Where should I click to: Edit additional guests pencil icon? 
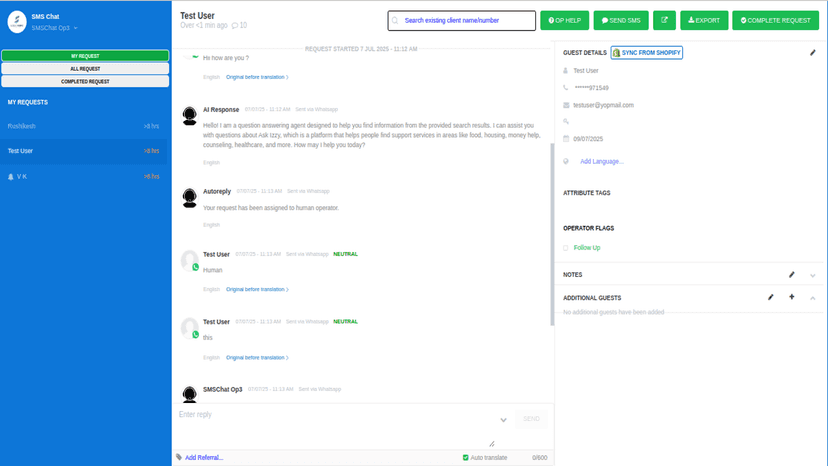pyautogui.click(x=770, y=297)
